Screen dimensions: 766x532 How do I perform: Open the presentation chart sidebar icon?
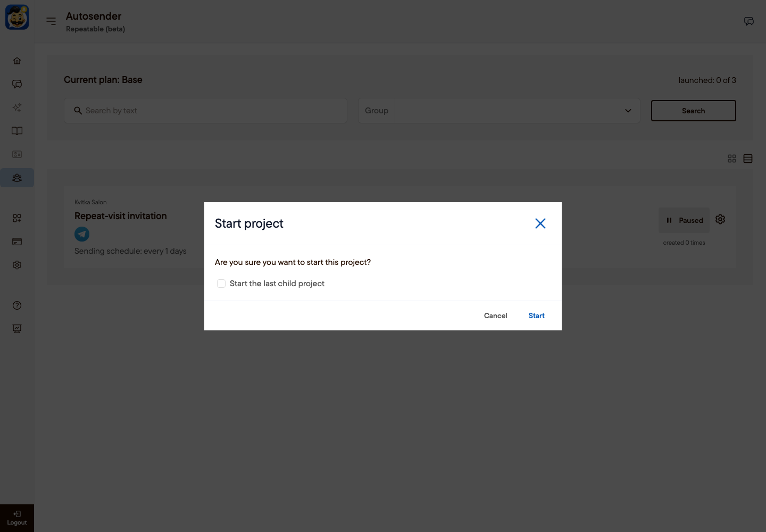pyautogui.click(x=17, y=329)
